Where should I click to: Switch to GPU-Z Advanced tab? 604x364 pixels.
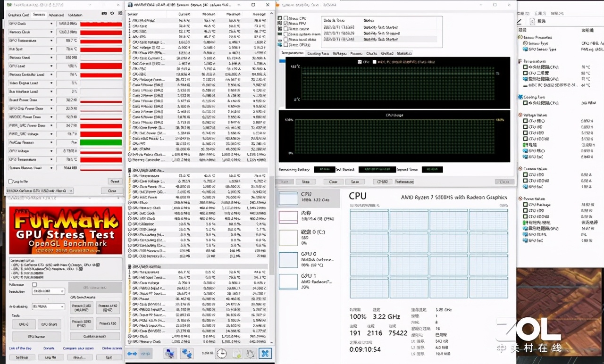point(56,15)
